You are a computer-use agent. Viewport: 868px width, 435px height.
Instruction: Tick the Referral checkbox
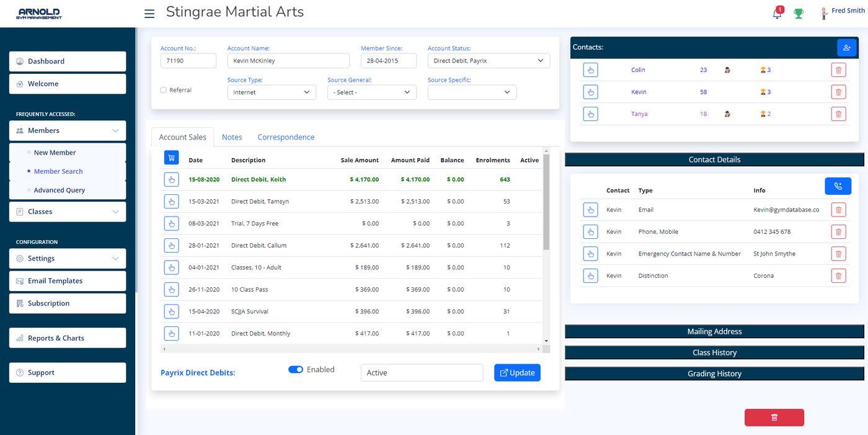point(164,90)
